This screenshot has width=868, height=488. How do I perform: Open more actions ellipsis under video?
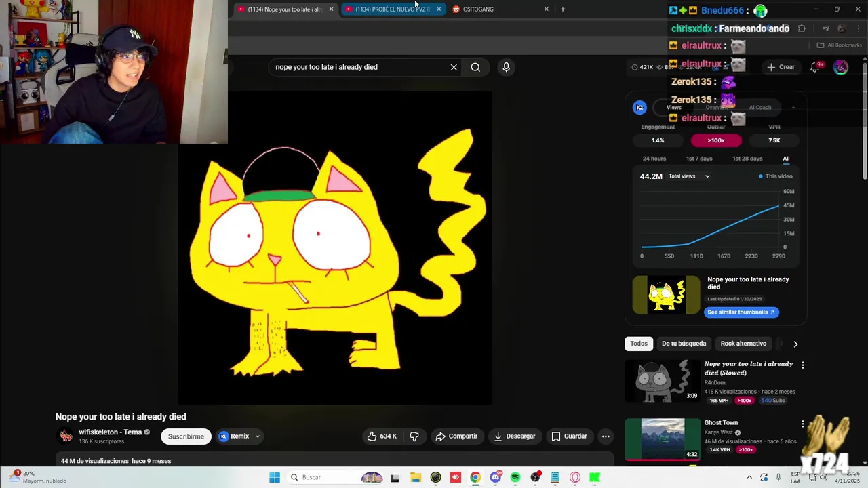(x=606, y=436)
